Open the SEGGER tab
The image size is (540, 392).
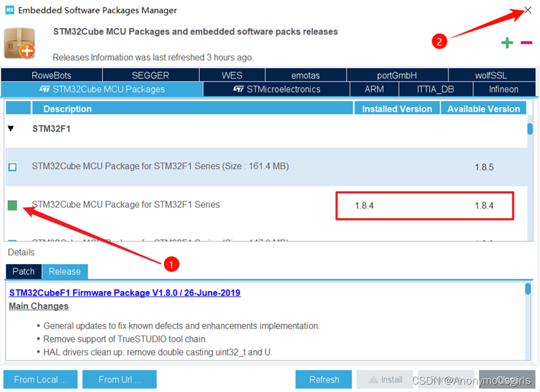[151, 75]
